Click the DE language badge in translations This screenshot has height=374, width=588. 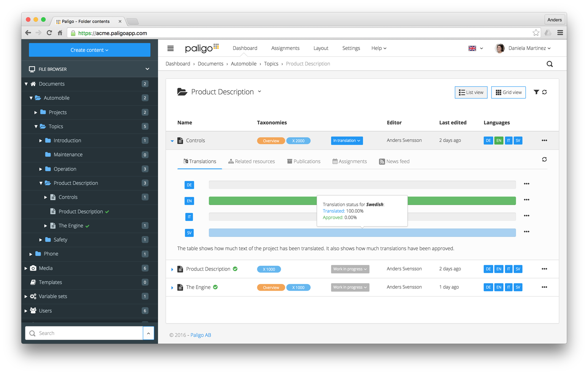tap(189, 185)
